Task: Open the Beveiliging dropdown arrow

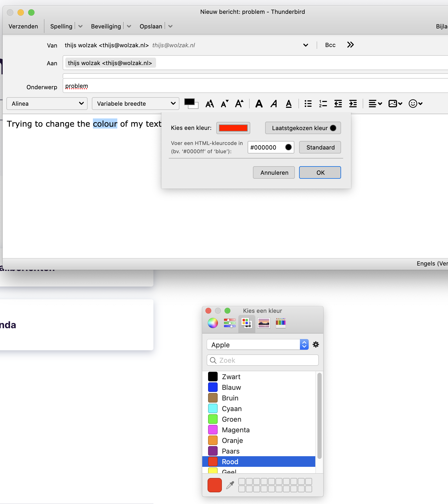Action: tap(129, 26)
